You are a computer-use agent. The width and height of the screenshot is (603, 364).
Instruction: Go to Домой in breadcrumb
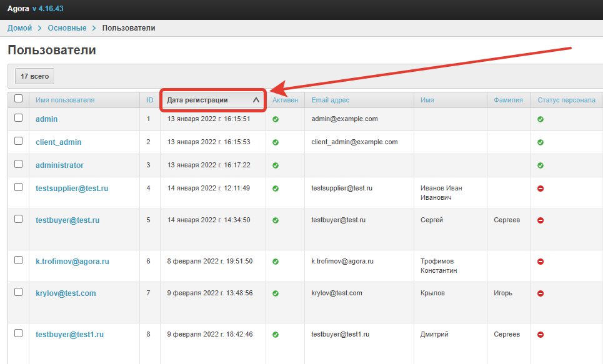[19, 28]
